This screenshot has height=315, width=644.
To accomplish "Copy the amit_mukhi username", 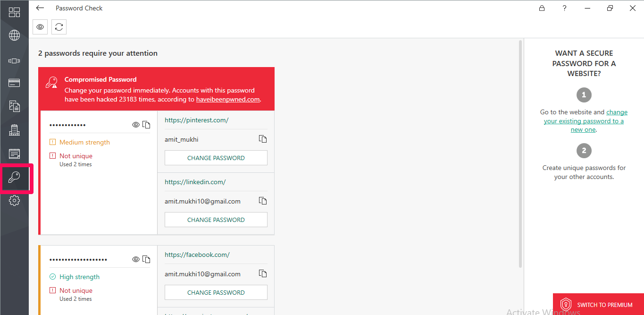I will coord(263,139).
